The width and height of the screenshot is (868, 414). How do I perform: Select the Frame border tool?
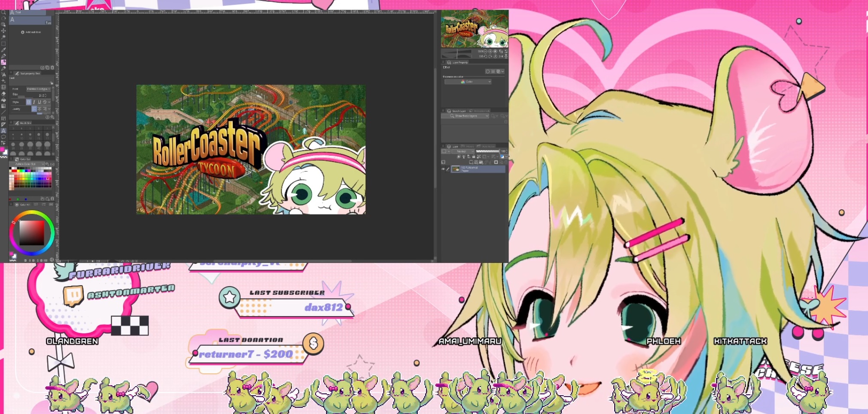pos(3,118)
